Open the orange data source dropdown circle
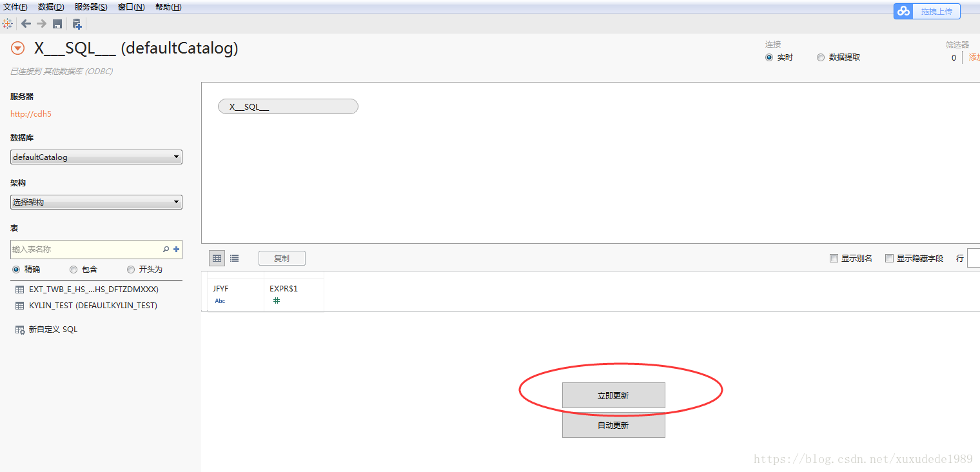 coord(18,48)
